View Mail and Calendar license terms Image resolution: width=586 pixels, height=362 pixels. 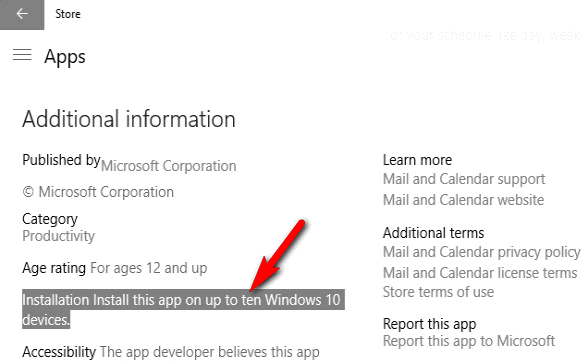pyautogui.click(x=480, y=273)
